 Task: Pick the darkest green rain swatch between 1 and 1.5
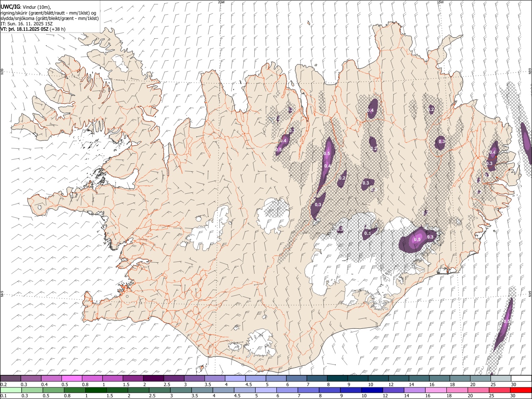pos(96,390)
